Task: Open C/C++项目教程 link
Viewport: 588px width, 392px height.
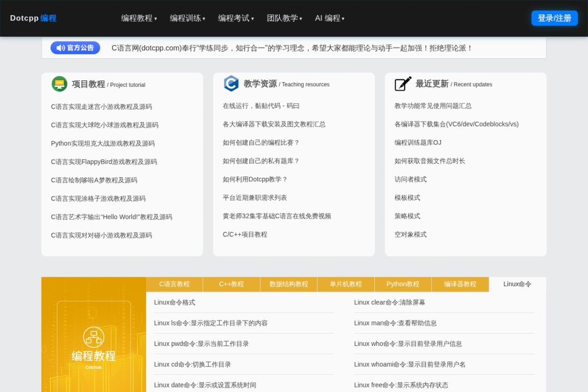Action: pos(245,234)
